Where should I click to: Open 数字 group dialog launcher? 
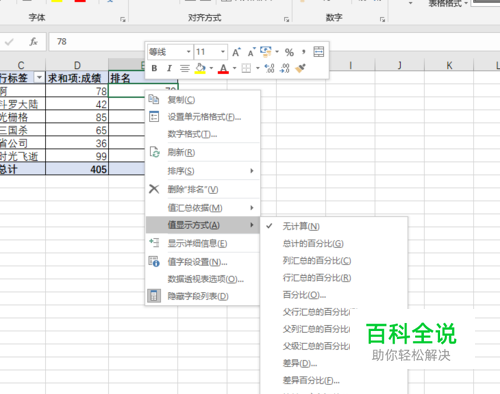point(382,20)
